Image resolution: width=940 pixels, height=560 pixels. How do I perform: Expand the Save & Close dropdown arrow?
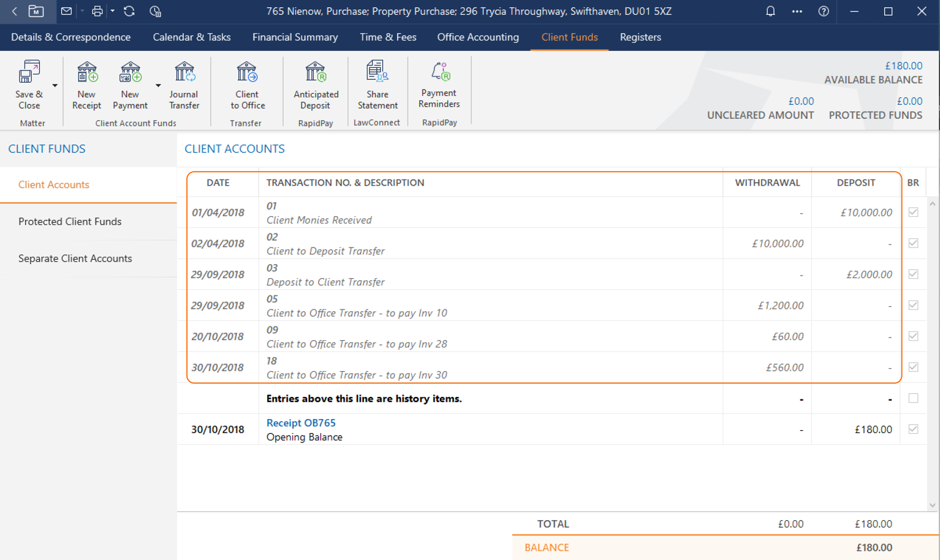(x=55, y=86)
